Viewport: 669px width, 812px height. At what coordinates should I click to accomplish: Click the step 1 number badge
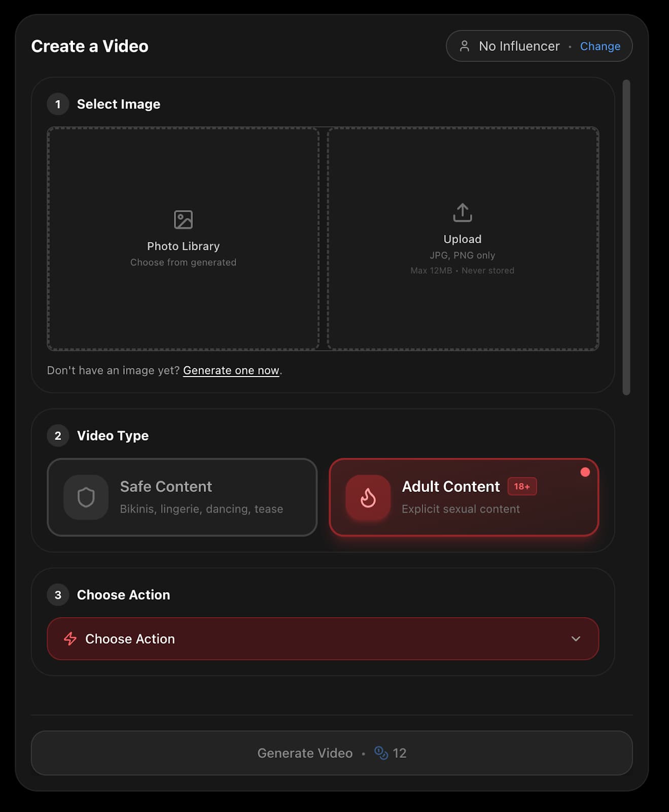point(58,104)
